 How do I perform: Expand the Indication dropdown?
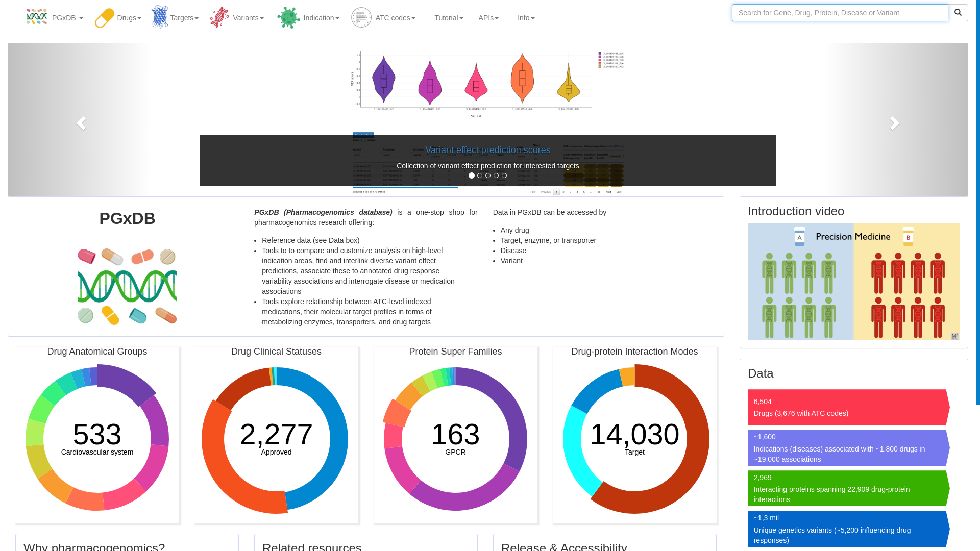(x=321, y=18)
